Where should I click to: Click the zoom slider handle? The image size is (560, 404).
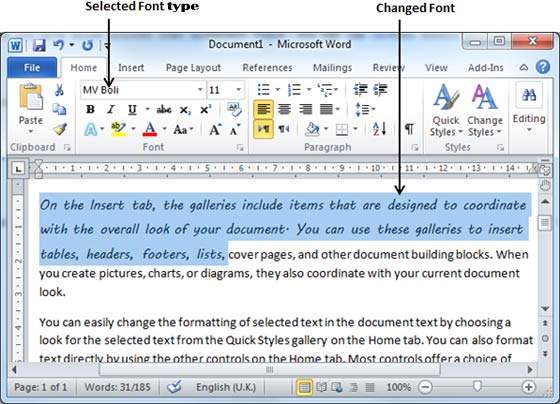pos(477,386)
